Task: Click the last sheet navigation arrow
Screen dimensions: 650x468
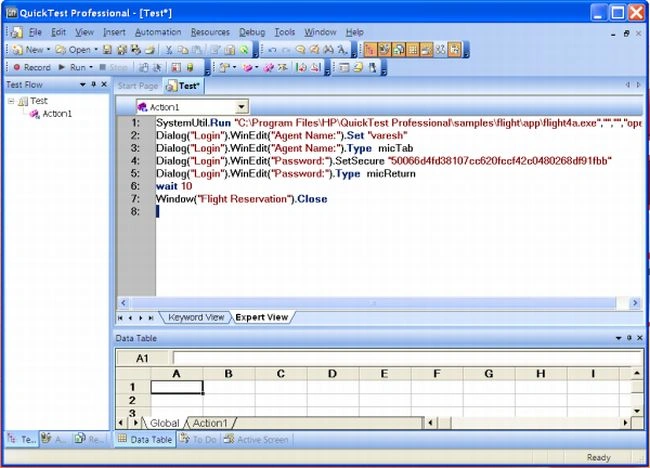Action: click(151, 318)
